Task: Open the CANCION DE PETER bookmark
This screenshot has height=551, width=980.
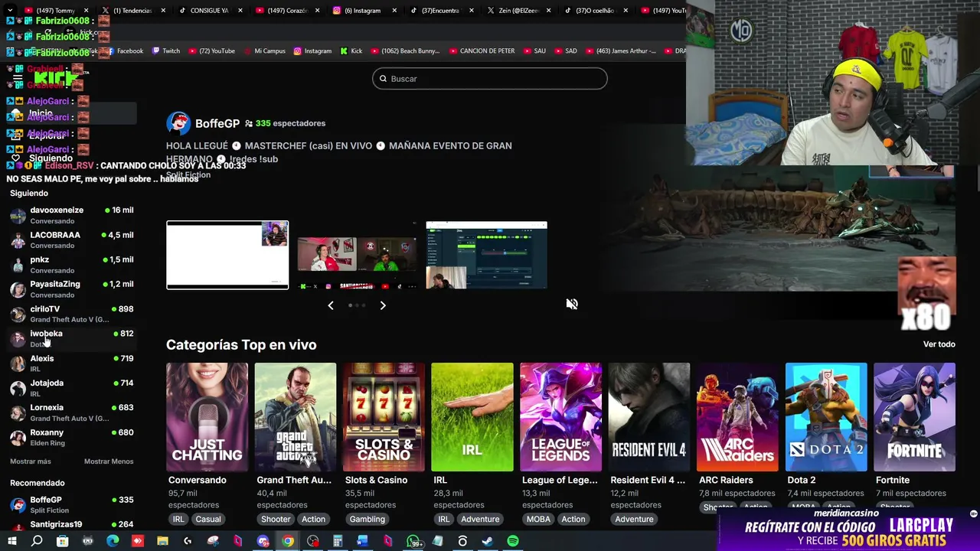Action: [x=481, y=51]
